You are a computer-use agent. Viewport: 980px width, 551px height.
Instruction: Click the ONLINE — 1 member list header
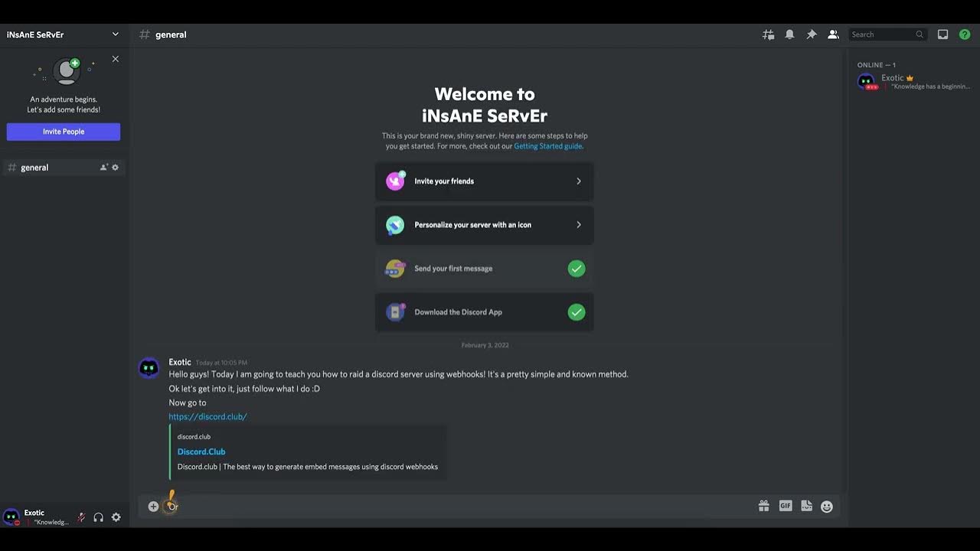(877, 65)
